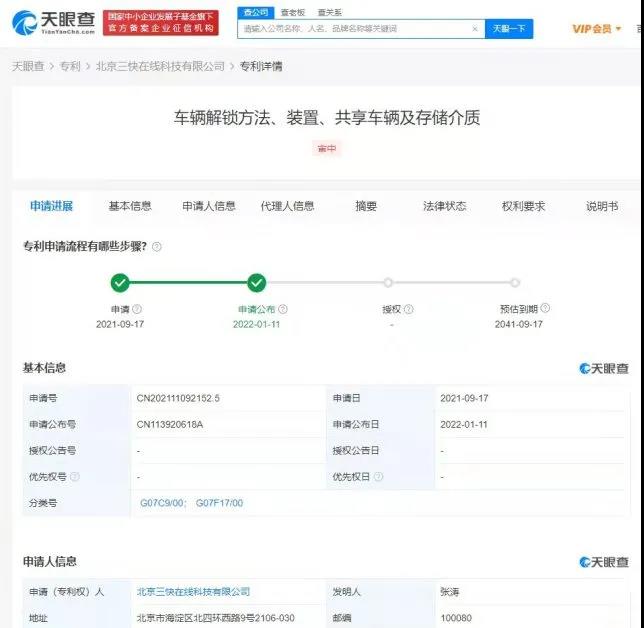Image resolution: width=644 pixels, height=628 pixels.
Task: Click publication number CN113920618A
Action: click(x=170, y=425)
